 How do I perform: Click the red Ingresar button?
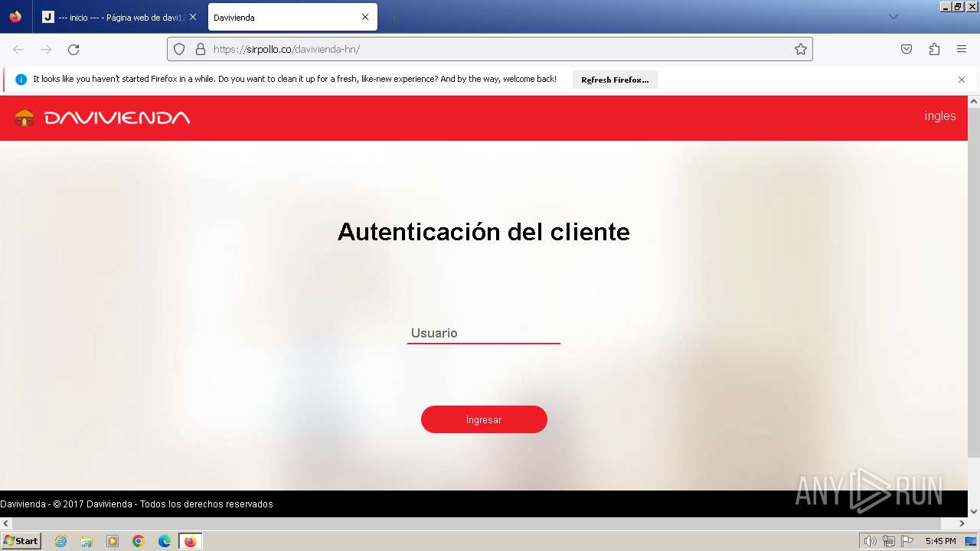tap(484, 419)
